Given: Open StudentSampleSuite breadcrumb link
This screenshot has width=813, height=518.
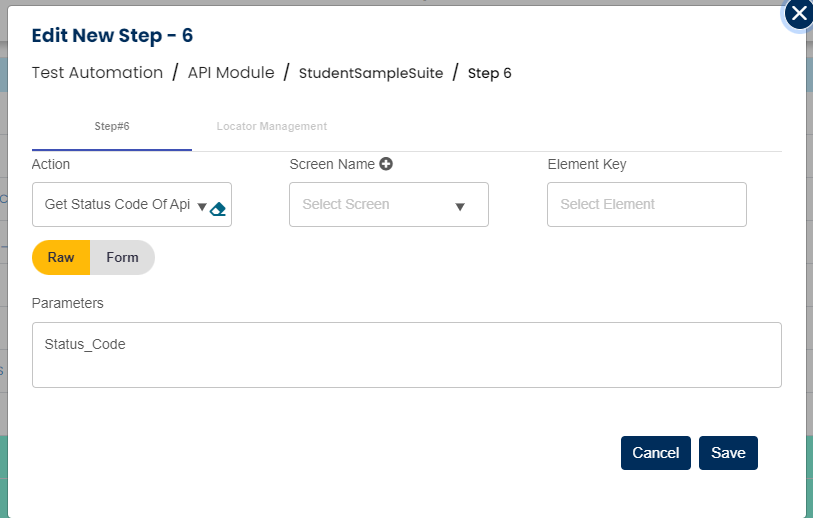Looking at the screenshot, I should [x=371, y=73].
